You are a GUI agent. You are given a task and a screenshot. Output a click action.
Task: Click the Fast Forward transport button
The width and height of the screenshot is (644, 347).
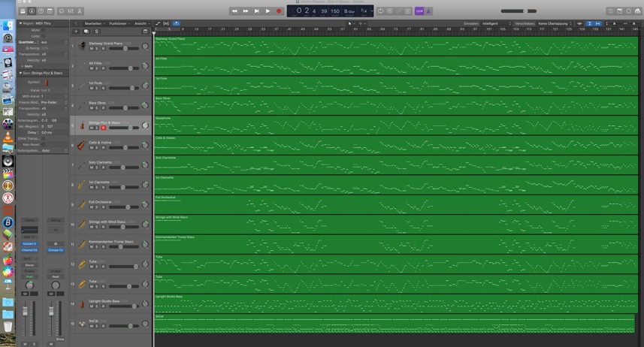point(245,11)
